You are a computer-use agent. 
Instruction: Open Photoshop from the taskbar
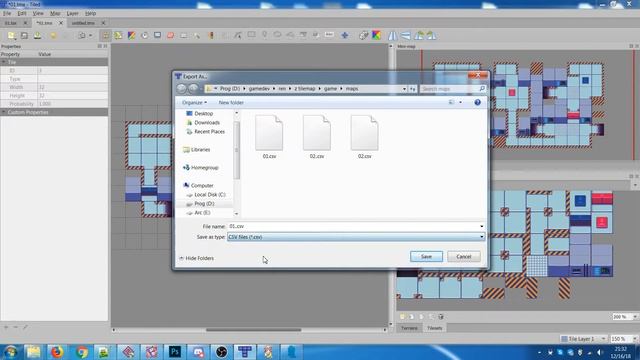175,352
